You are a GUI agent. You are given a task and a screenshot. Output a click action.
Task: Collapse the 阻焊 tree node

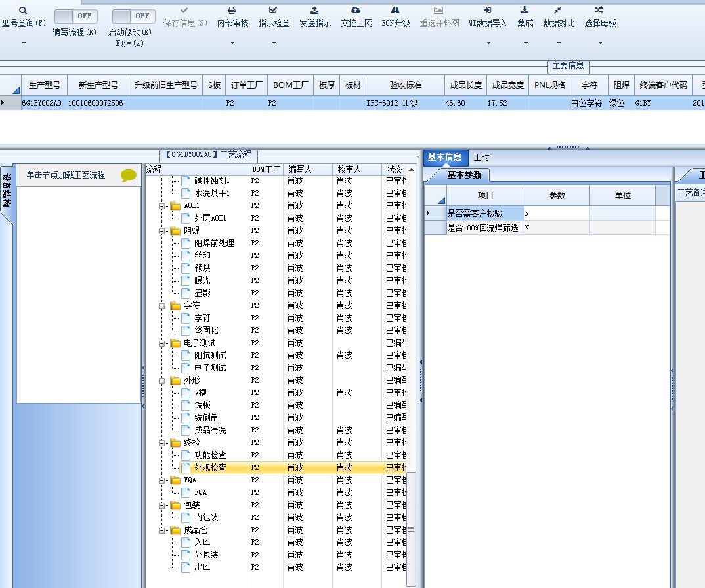coord(162,231)
